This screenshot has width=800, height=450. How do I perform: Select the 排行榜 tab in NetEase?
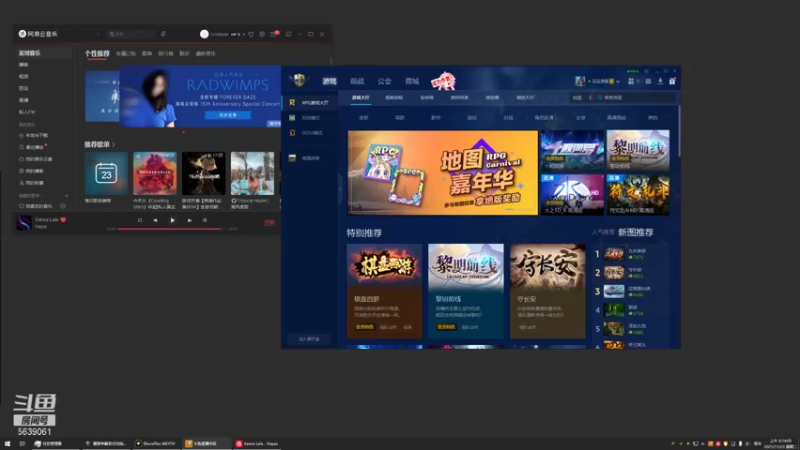pyautogui.click(x=165, y=54)
